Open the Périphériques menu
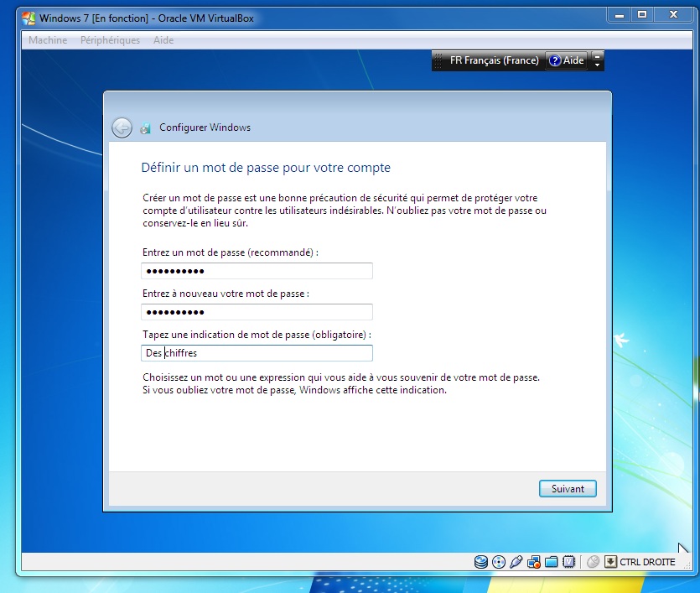The width and height of the screenshot is (700, 593). (x=110, y=40)
